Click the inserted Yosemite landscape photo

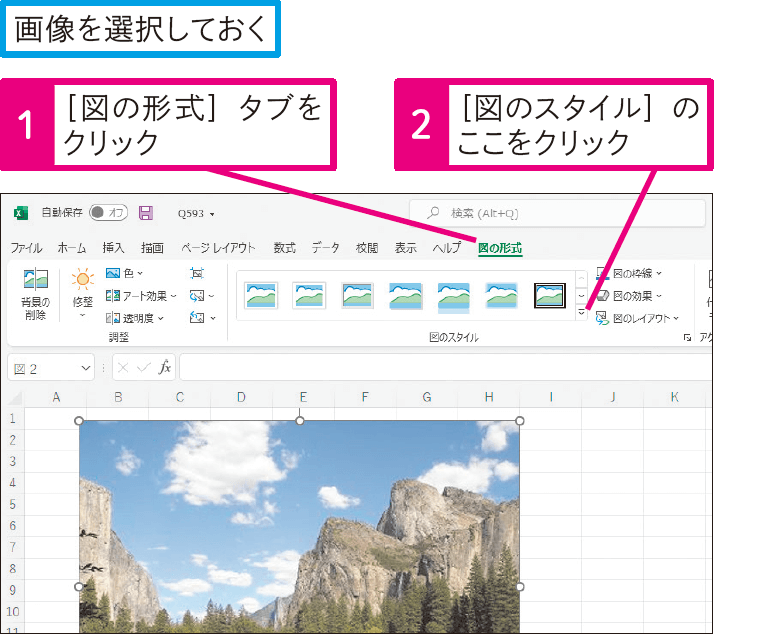[x=300, y=527]
